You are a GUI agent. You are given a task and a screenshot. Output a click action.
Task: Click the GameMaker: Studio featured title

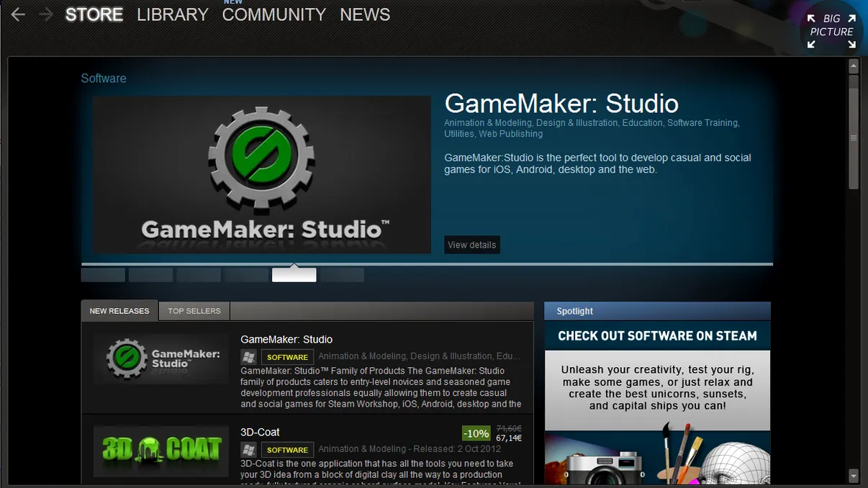(561, 104)
